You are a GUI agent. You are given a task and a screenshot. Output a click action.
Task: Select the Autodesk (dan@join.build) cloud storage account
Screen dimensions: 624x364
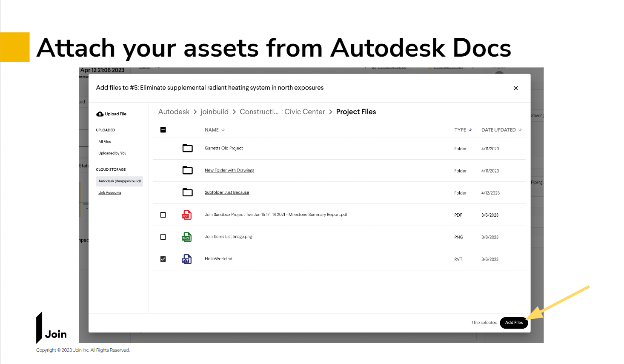tap(120, 181)
